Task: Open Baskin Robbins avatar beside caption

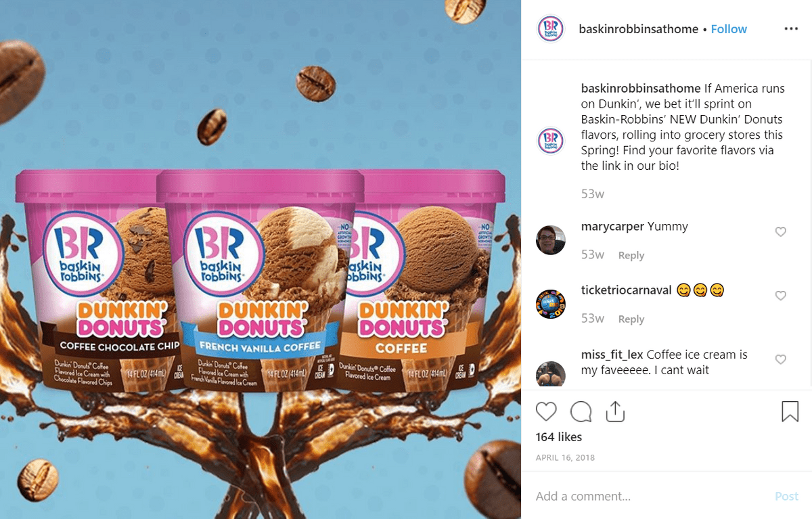Action: (x=551, y=141)
